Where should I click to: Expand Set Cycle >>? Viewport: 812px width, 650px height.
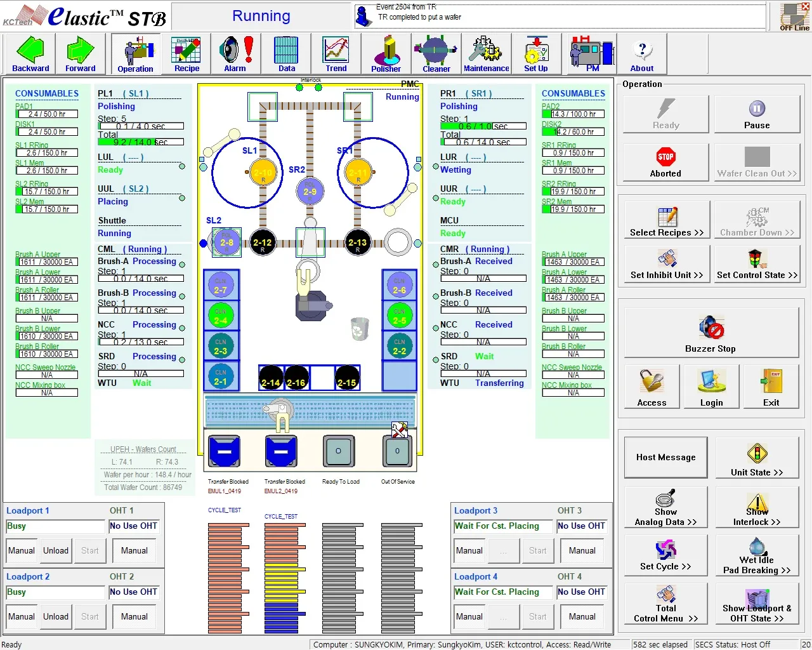pyautogui.click(x=665, y=555)
